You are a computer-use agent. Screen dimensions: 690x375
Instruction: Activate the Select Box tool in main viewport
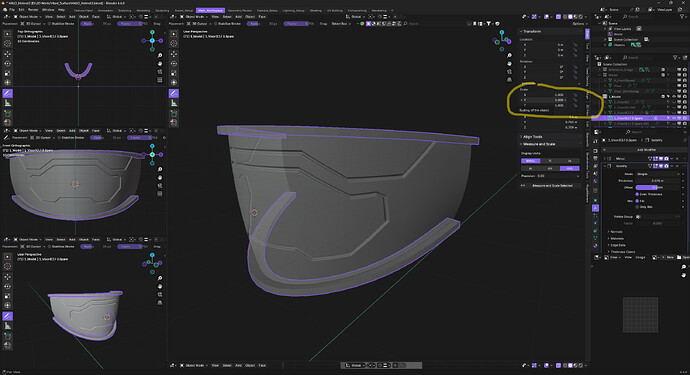[x=174, y=33]
